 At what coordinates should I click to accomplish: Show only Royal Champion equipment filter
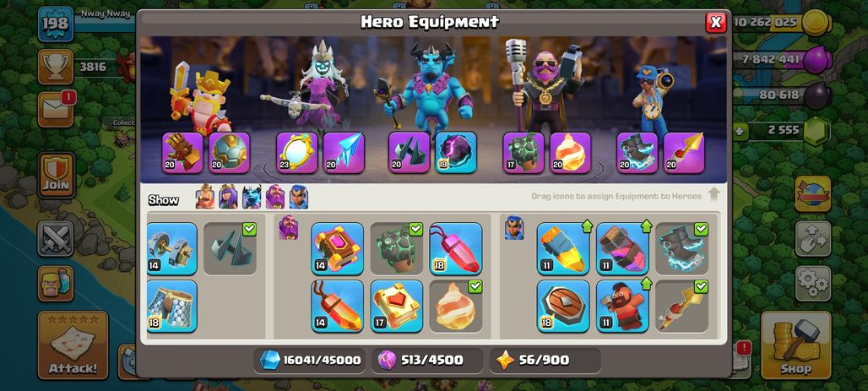tap(298, 197)
